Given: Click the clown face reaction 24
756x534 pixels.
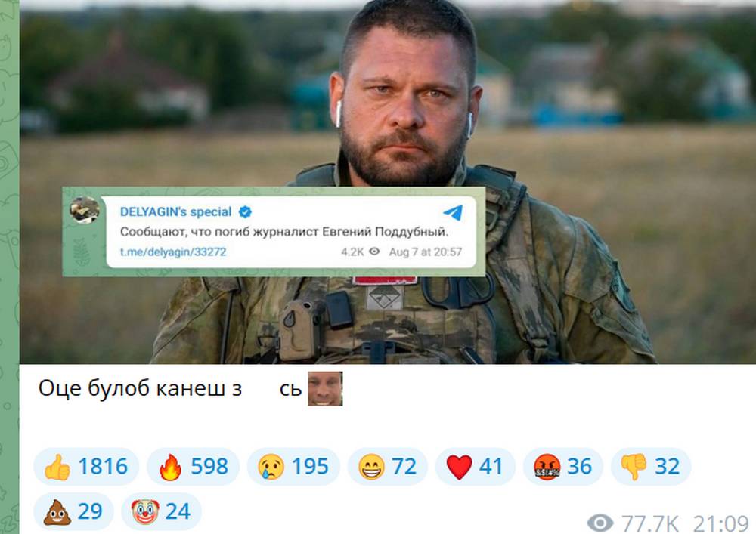Looking at the screenshot, I should (x=161, y=511).
